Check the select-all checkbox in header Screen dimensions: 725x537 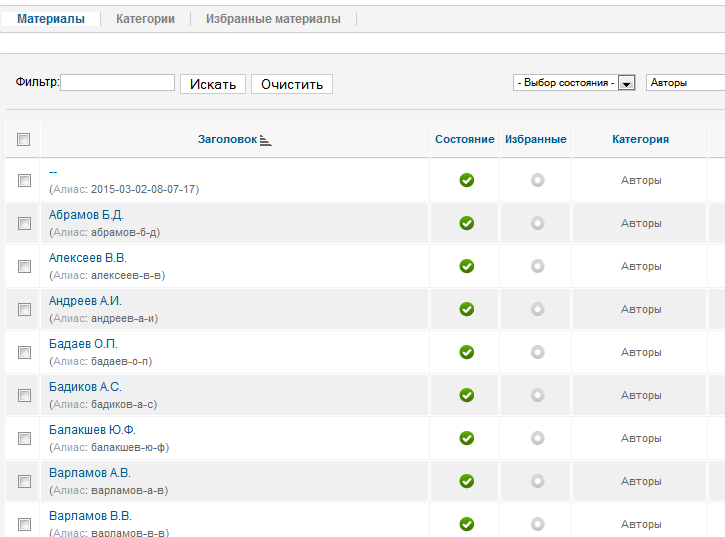[24, 139]
